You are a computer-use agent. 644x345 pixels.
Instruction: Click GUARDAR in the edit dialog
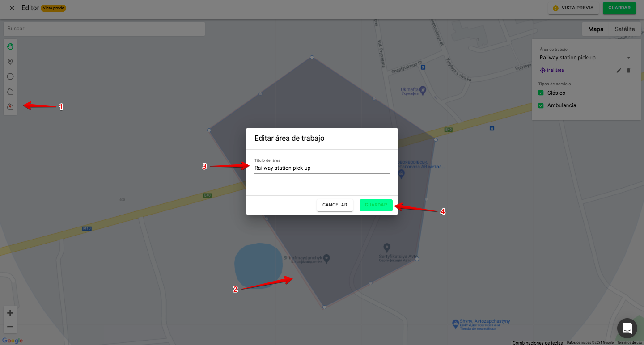click(376, 205)
